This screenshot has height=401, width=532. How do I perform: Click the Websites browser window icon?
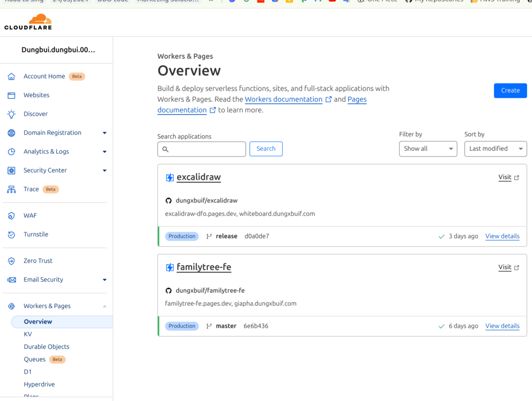(x=11, y=95)
